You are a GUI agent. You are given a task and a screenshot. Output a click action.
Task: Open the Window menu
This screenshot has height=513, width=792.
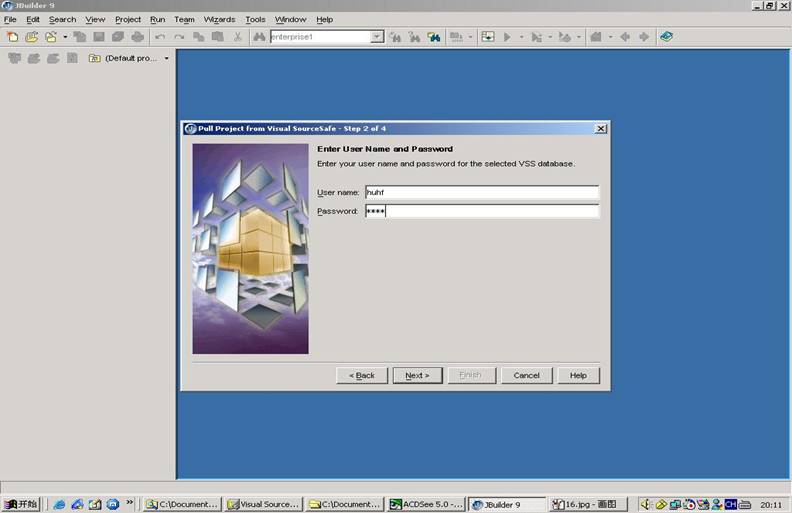click(x=290, y=20)
